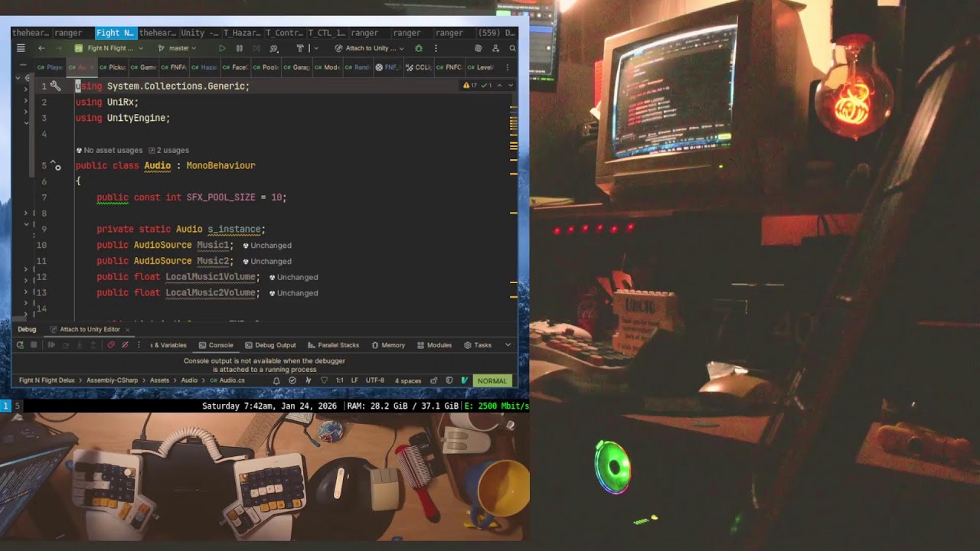Open the AI assistant spiral icon
Viewport: 980px width, 551px height.
(478, 48)
